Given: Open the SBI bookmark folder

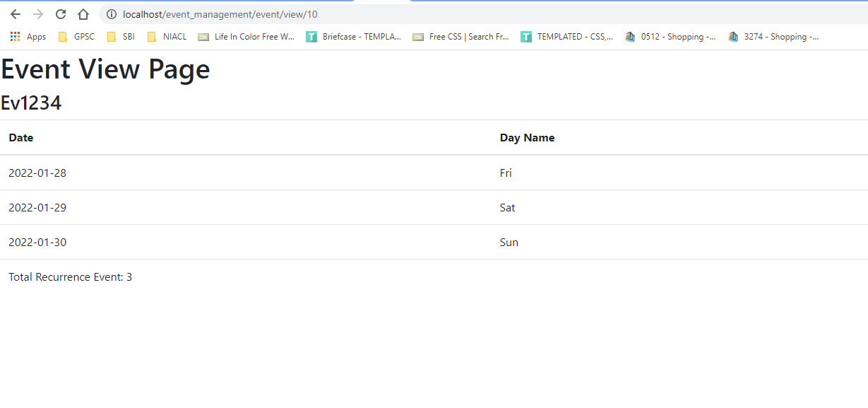Looking at the screenshot, I should click(x=121, y=37).
